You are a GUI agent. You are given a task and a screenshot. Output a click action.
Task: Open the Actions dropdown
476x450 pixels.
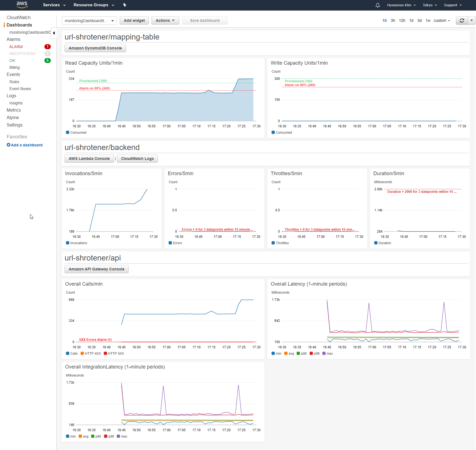tap(165, 20)
